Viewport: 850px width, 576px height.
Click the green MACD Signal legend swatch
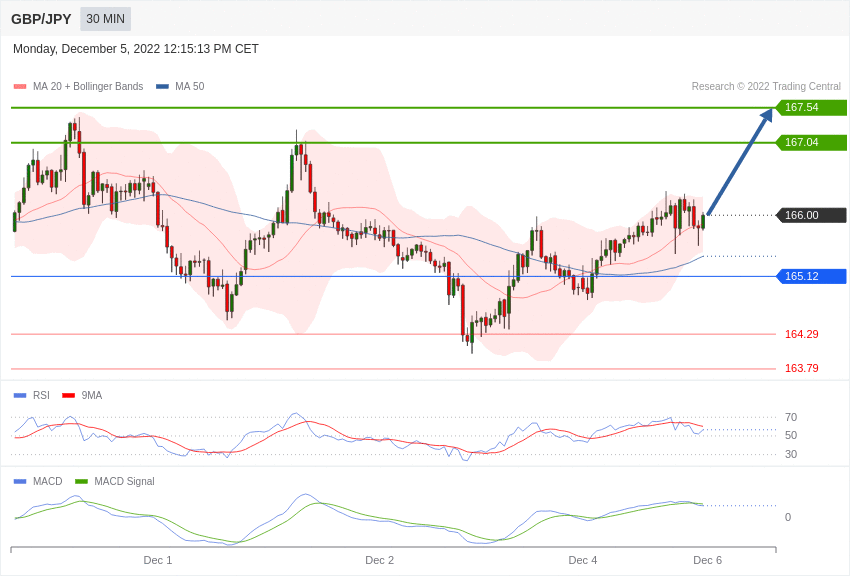(81, 481)
